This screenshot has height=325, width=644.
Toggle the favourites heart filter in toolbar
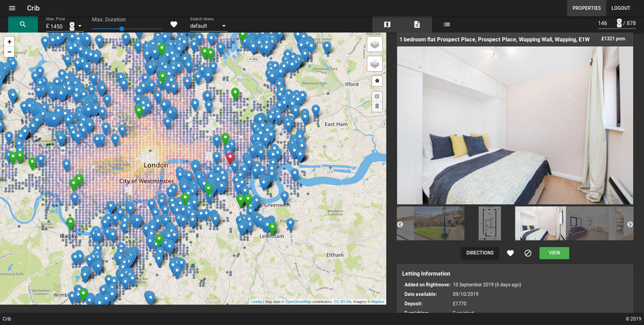tap(174, 24)
